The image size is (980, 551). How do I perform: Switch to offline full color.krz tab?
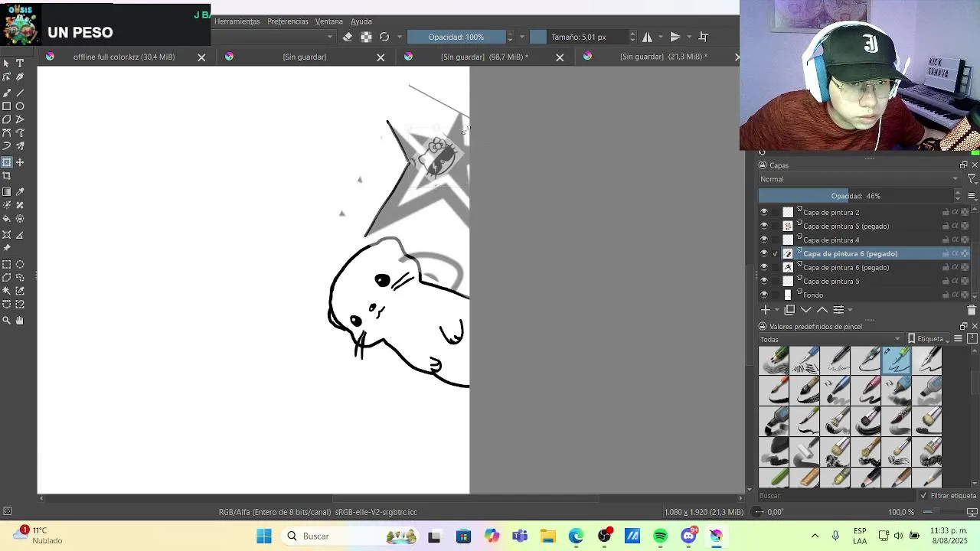coord(124,57)
